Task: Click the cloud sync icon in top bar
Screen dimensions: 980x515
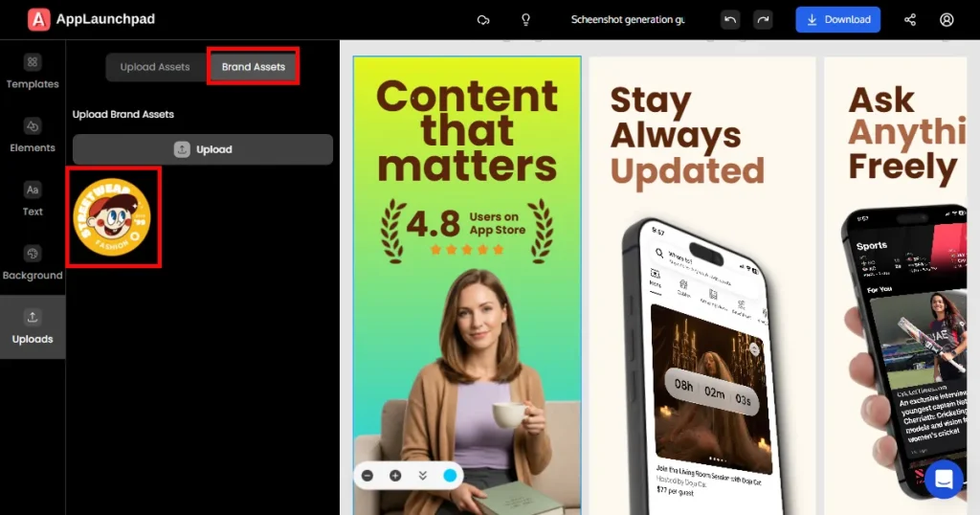Action: coord(483,20)
